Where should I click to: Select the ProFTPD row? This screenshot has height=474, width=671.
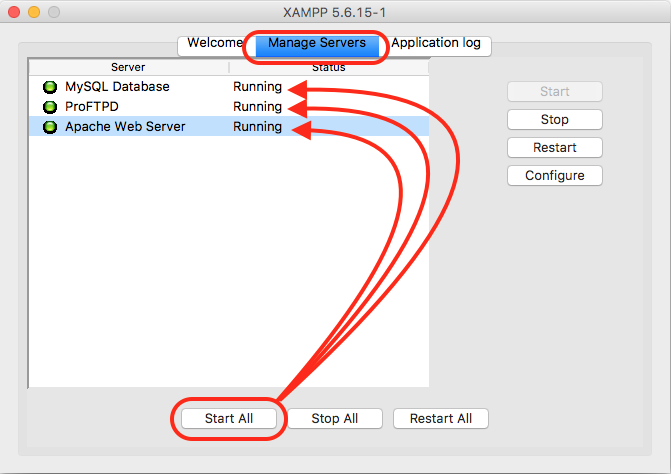coord(229,107)
